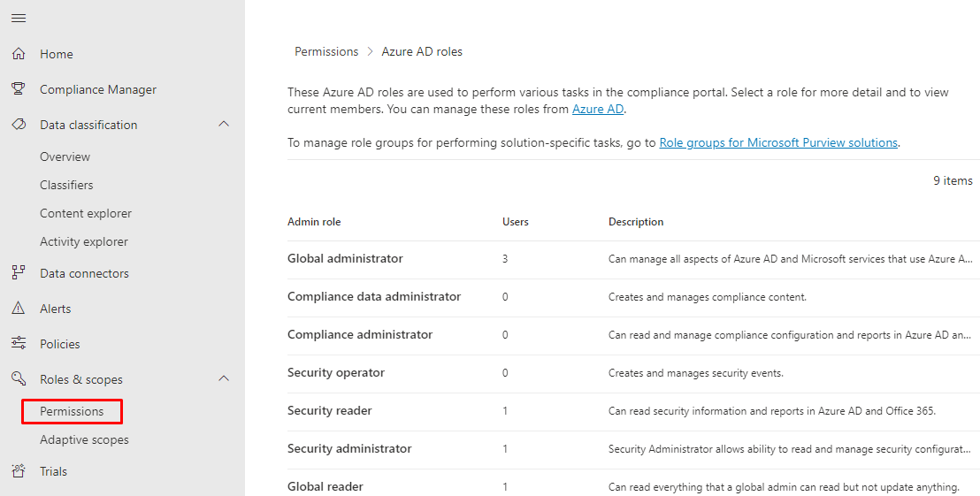Click the Home house icon
The image size is (980, 496).
pyautogui.click(x=19, y=54)
